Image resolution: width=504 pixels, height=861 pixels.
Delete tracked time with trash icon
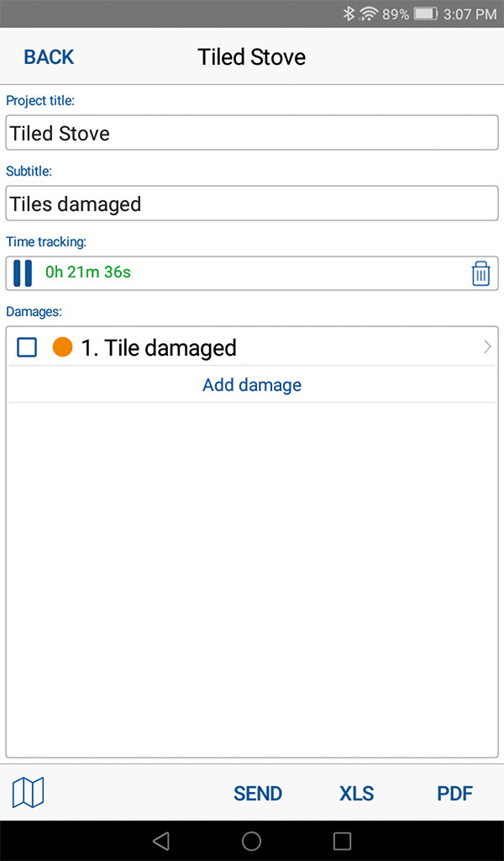(480, 273)
